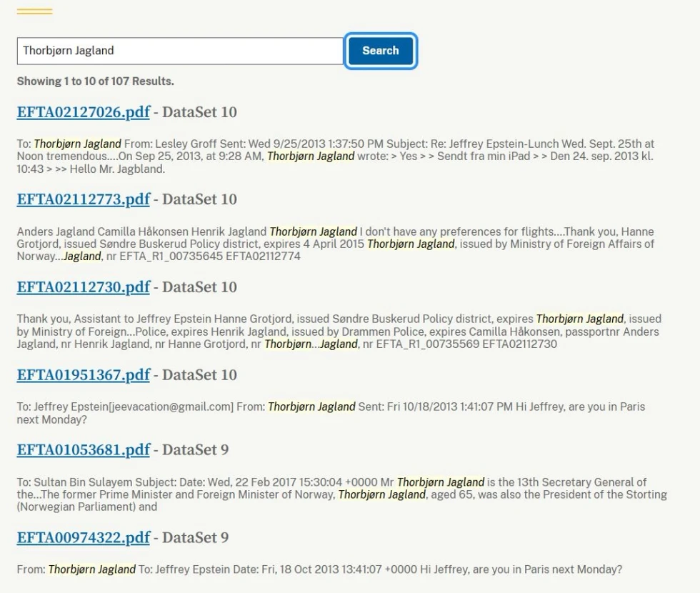The height and width of the screenshot is (593, 700).
Task: Click the 'Showing 1 to 10 of 107 Results' text
Action: 95,81
